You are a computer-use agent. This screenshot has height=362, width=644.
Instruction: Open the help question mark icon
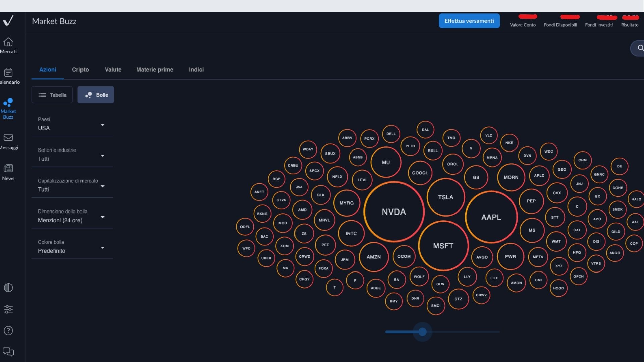pos(8,331)
